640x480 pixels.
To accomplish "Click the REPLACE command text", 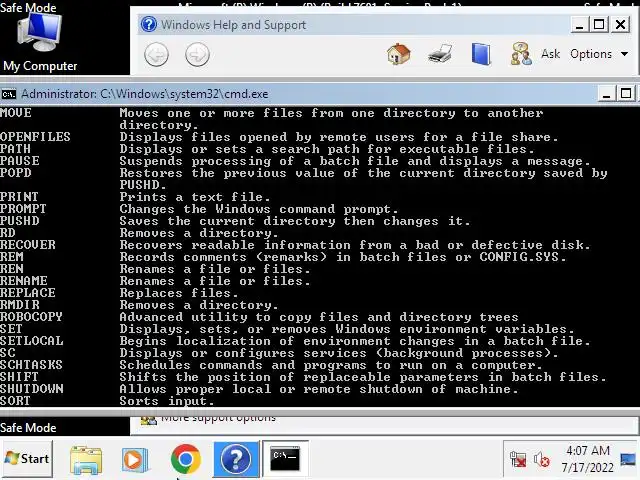I will point(27,293).
